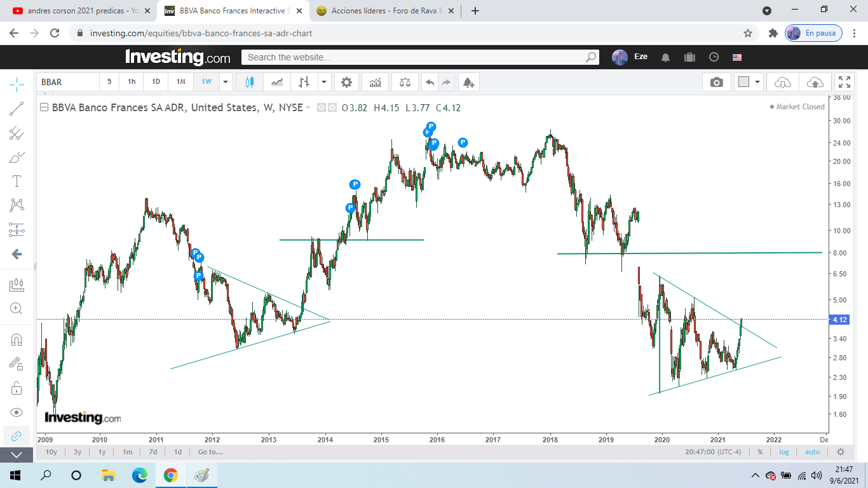Switch to andres corson YouTube tab
868x488 pixels.
pos(81,11)
